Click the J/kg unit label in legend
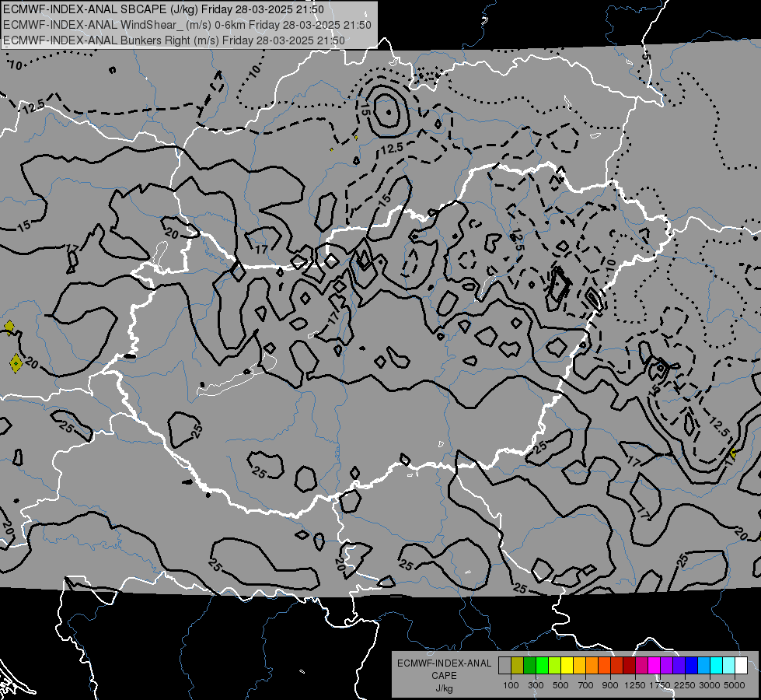This screenshot has height=700, width=761. point(444,689)
